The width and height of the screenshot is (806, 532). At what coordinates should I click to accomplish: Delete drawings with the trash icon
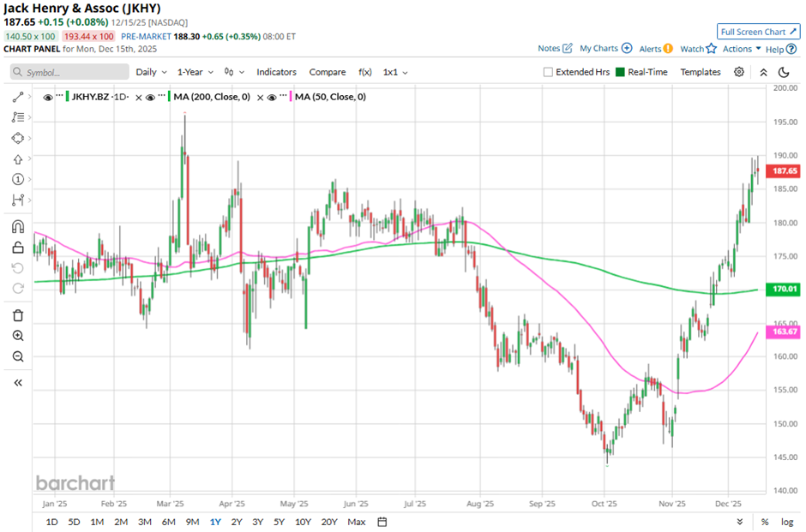tap(18, 315)
